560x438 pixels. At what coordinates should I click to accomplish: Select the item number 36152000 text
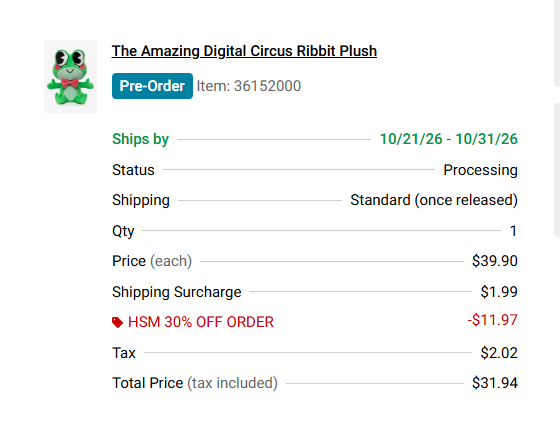pos(249,86)
